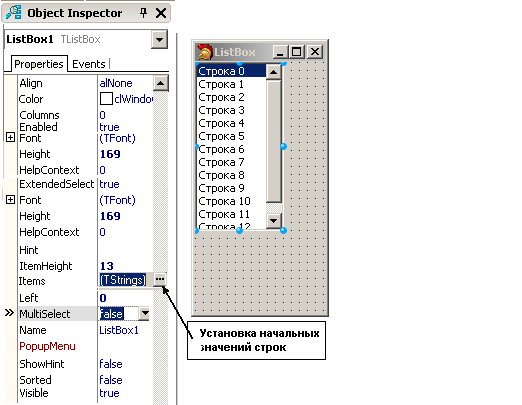This screenshot has width=522, height=405.
Task: Click the ItemHeight value 13
Action: [x=107, y=266]
